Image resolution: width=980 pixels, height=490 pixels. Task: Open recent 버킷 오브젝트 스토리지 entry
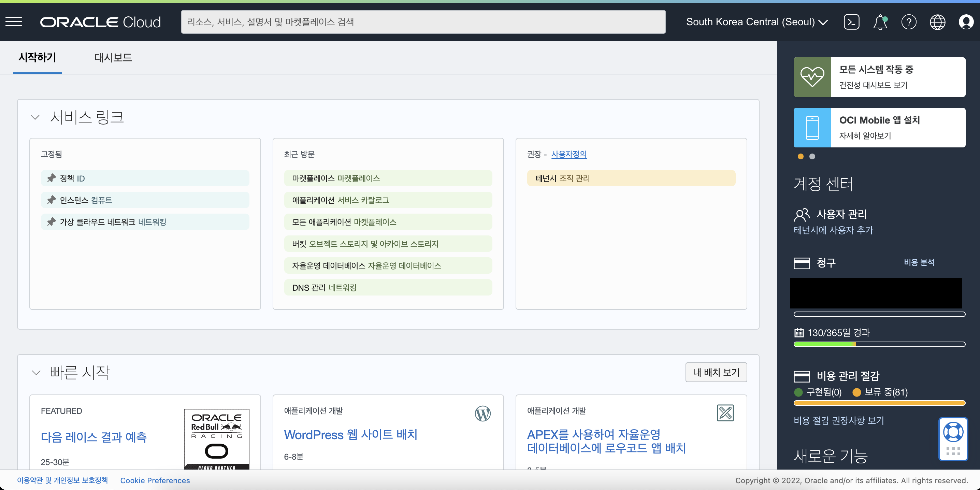(388, 244)
